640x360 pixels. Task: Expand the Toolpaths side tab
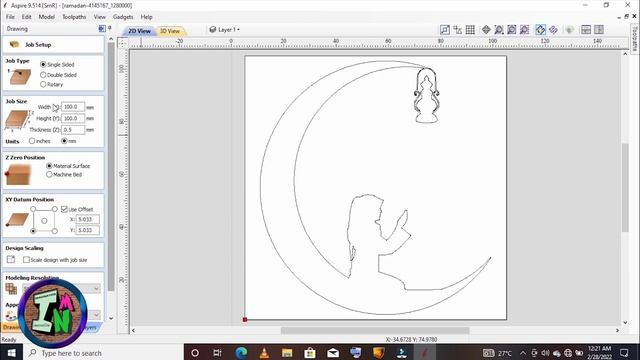635,38
